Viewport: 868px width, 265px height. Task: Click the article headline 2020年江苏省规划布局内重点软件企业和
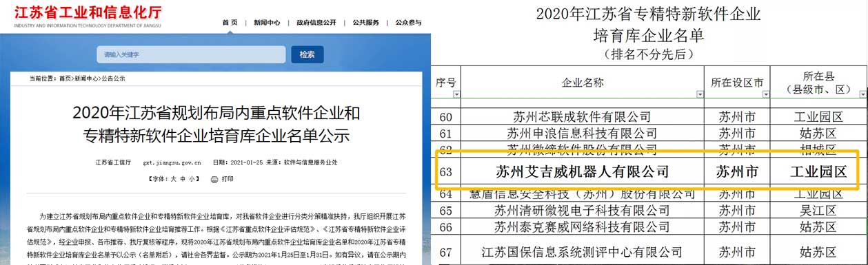coord(216,113)
